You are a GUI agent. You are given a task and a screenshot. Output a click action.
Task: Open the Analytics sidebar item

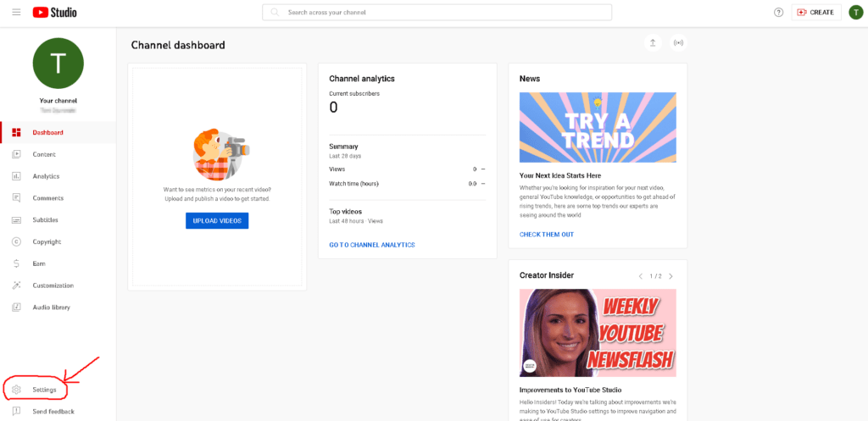(46, 176)
